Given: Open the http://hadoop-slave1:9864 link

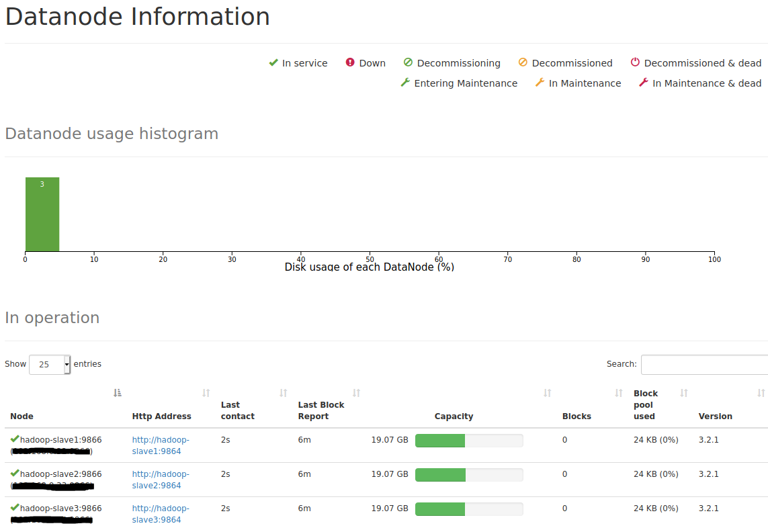Looking at the screenshot, I should tap(160, 445).
